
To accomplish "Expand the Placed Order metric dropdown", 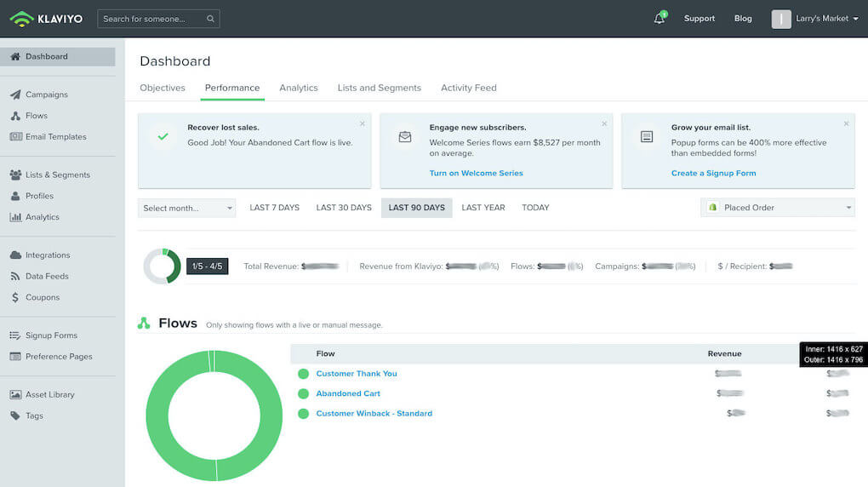I will point(777,208).
